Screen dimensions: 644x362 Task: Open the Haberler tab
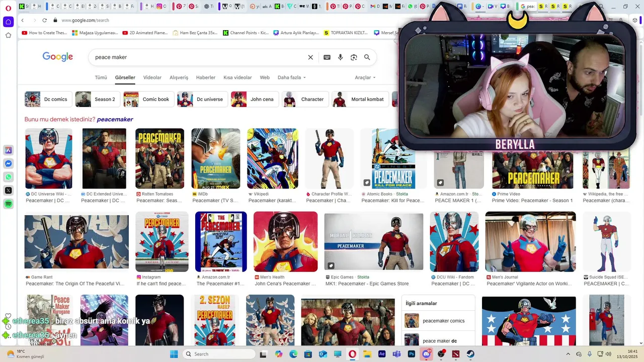point(206,77)
